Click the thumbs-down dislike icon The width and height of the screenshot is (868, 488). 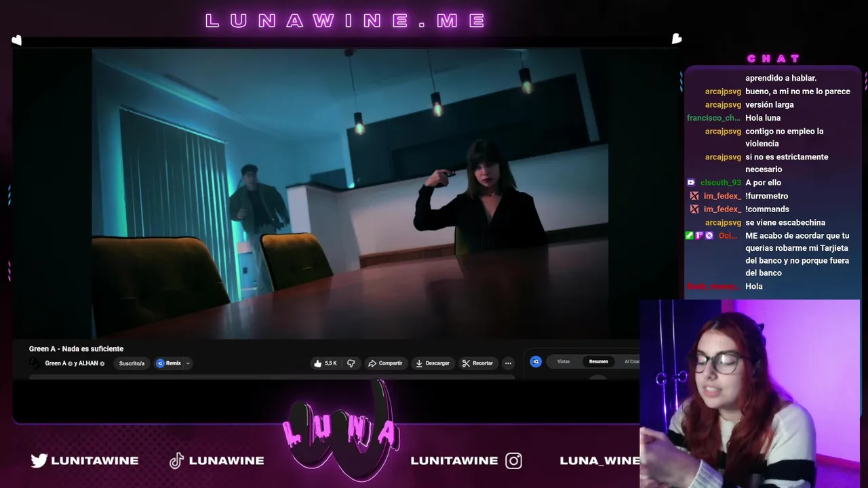[351, 363]
